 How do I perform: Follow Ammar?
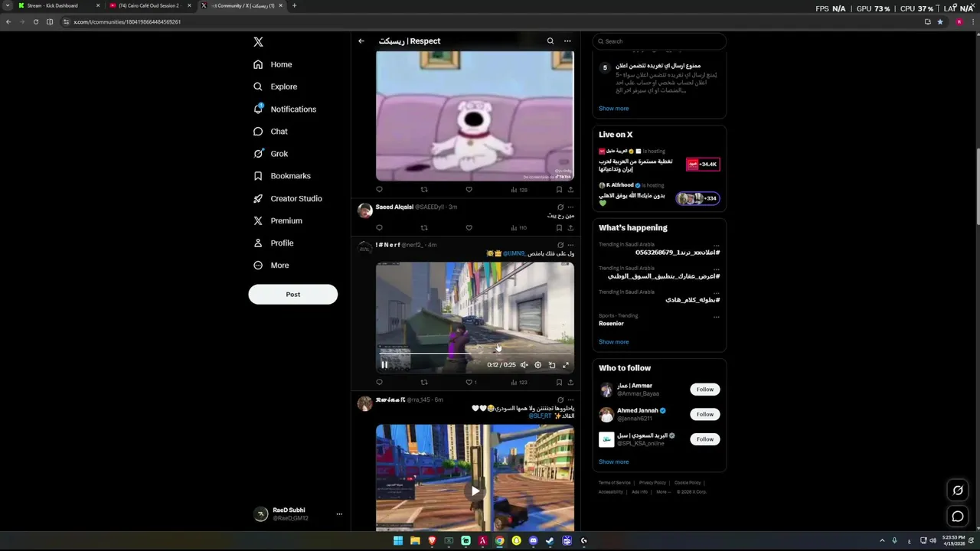[x=704, y=390]
